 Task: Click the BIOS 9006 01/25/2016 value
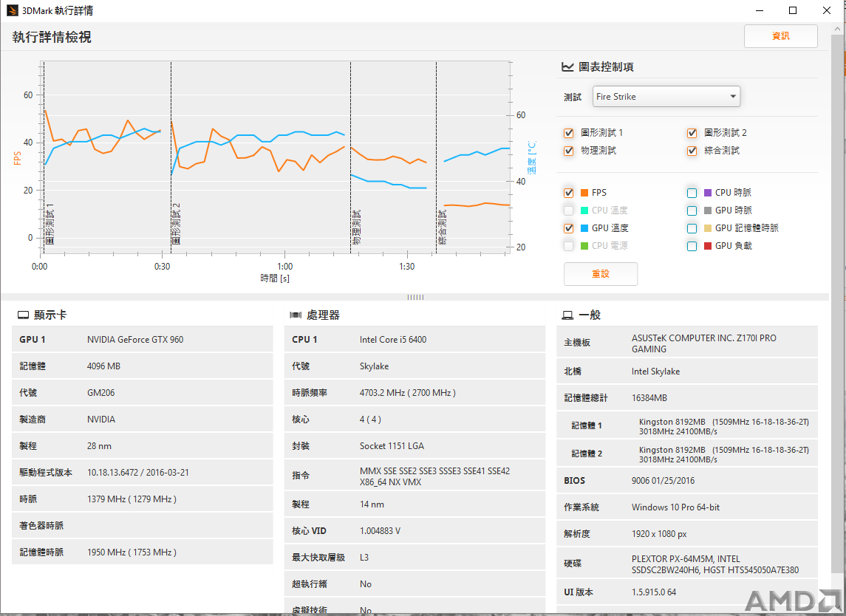pyautogui.click(x=663, y=481)
